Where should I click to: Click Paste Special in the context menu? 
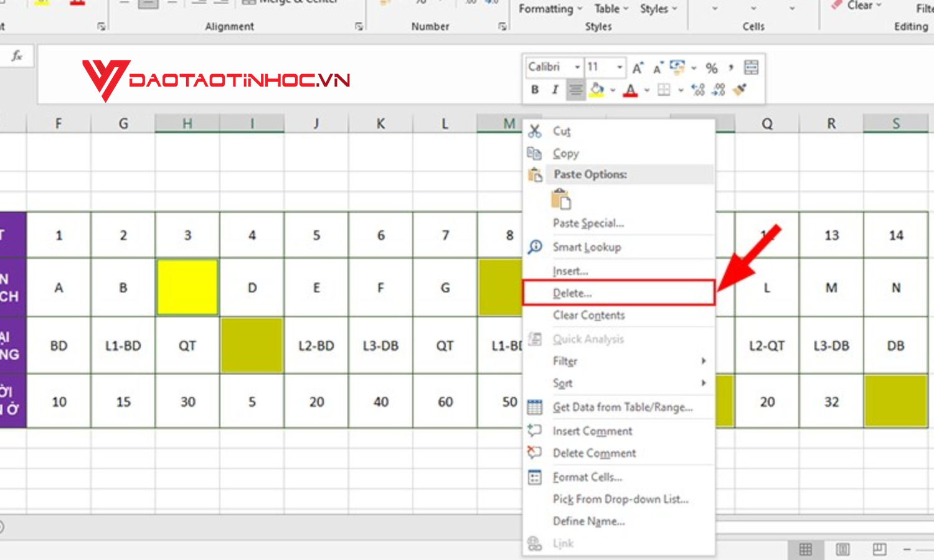(x=588, y=223)
